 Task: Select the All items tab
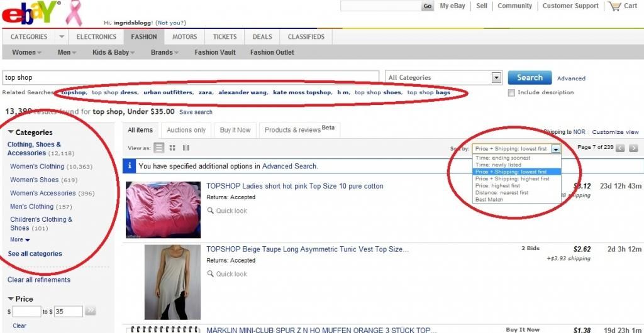tap(140, 130)
